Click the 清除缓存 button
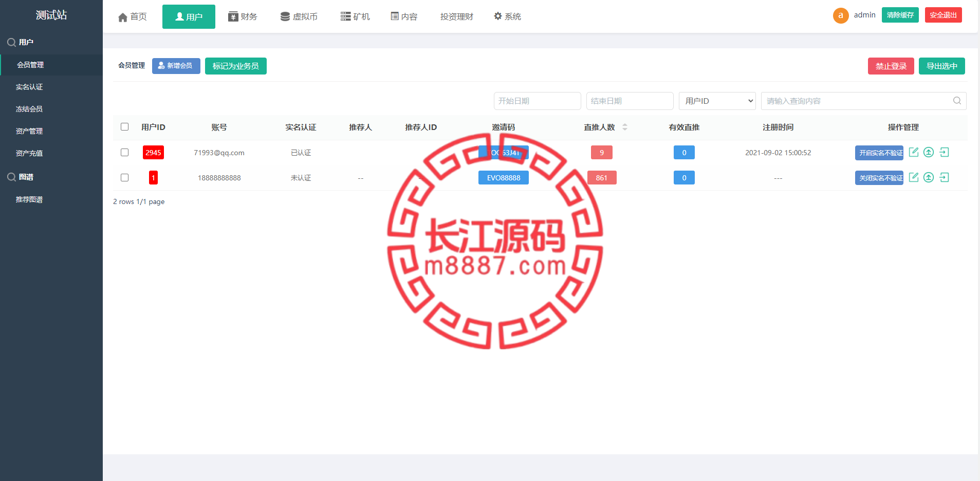The image size is (980, 481). coord(900,15)
